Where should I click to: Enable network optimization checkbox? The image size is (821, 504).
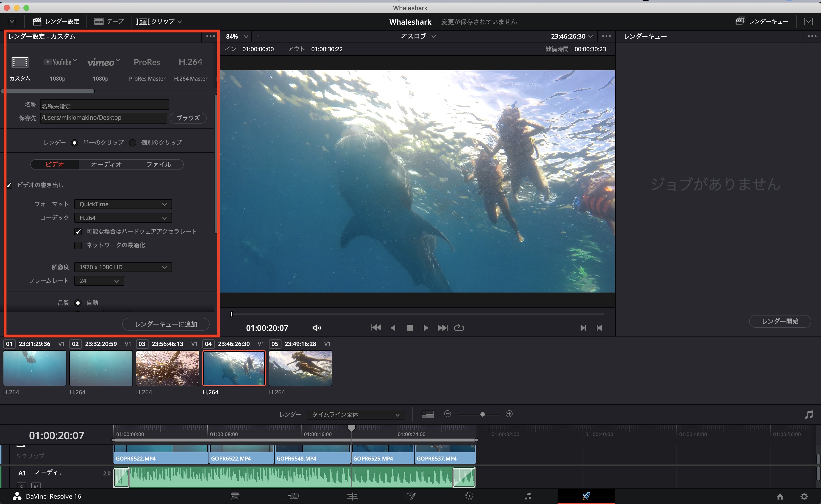point(78,245)
